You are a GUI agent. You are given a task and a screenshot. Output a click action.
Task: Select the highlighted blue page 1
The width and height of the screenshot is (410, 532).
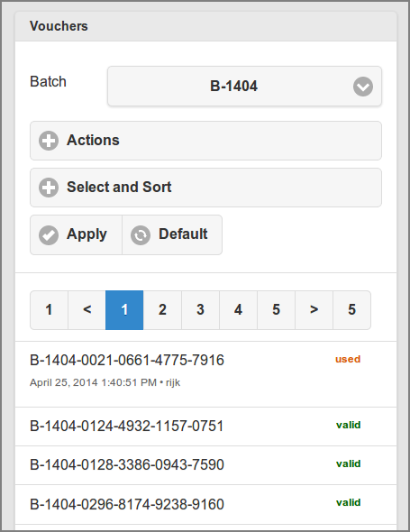click(124, 310)
